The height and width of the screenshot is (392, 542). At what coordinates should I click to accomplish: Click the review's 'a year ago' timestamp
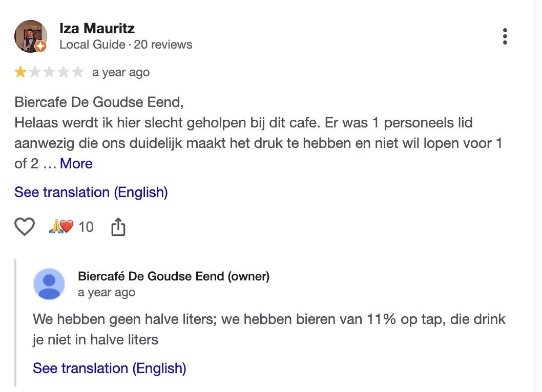click(121, 72)
